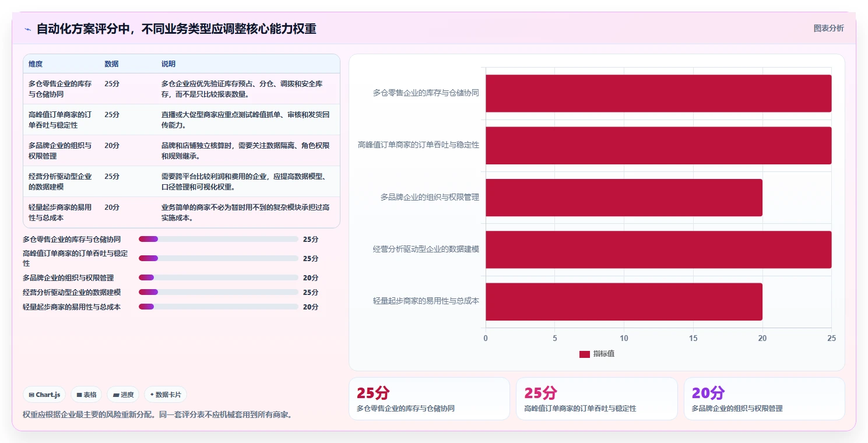Click the 维度 column header
Image resolution: width=868 pixels, height=443 pixels.
pyautogui.click(x=36, y=64)
